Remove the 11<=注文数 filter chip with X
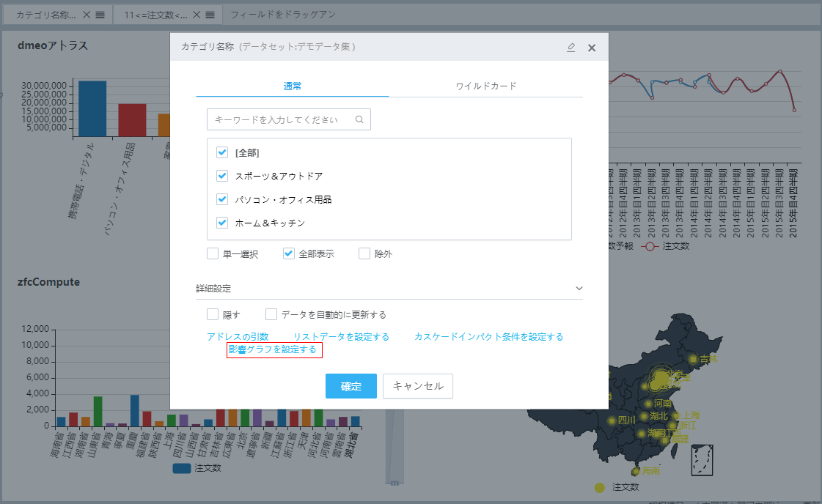This screenshot has width=822, height=504. [x=197, y=15]
